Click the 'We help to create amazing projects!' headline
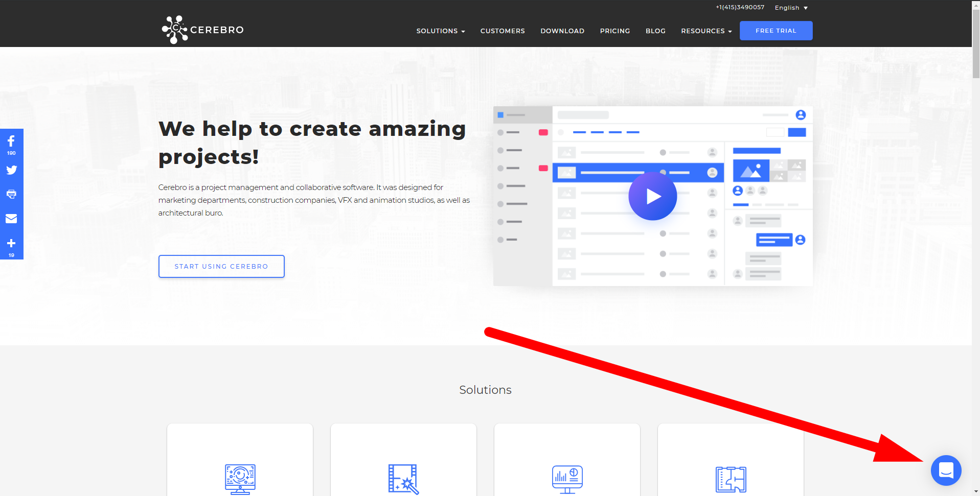Viewport: 980px width, 496px height. point(312,143)
